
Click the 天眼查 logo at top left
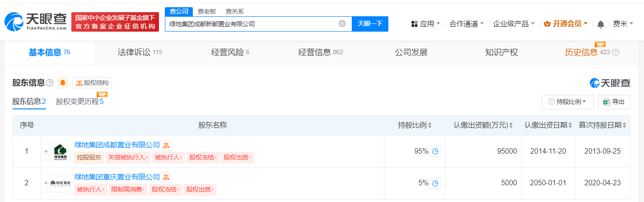35,22
